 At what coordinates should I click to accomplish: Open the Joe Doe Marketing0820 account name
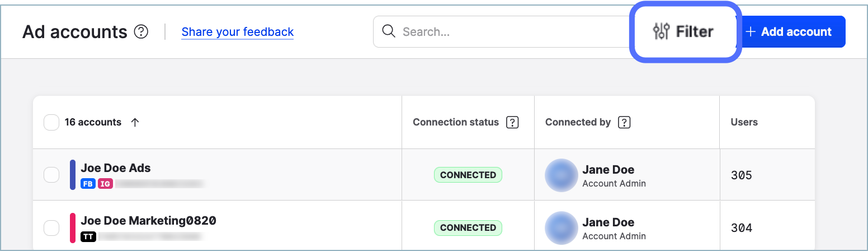point(148,221)
